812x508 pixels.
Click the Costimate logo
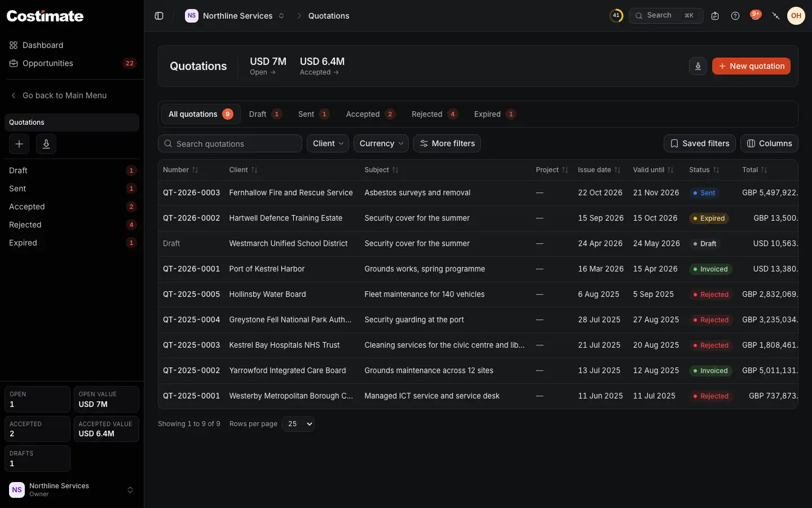click(45, 16)
